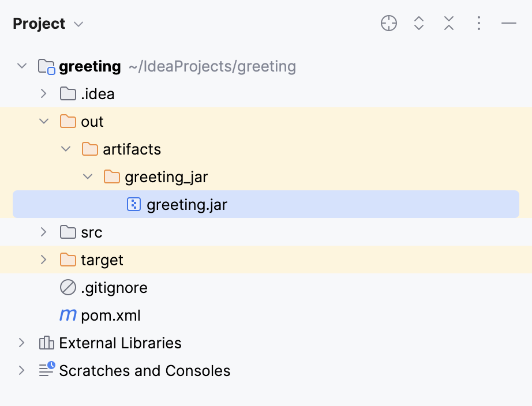Expand the .idea folder

[43, 93]
